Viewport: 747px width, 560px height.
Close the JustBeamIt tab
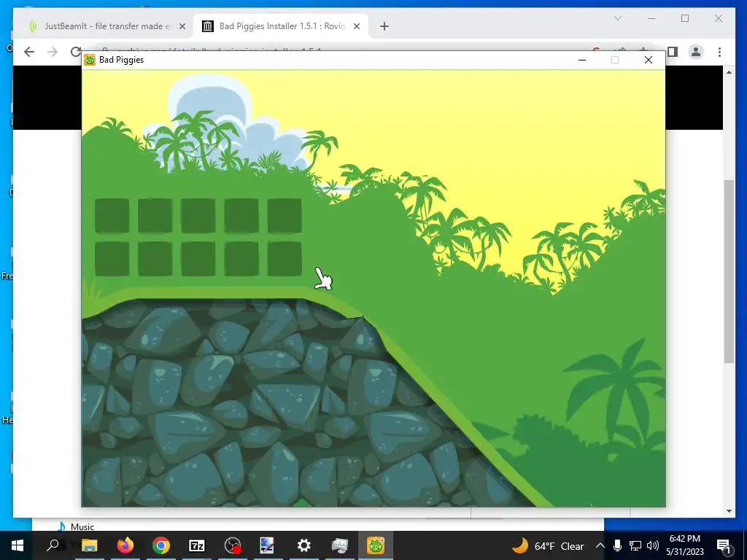click(x=182, y=27)
